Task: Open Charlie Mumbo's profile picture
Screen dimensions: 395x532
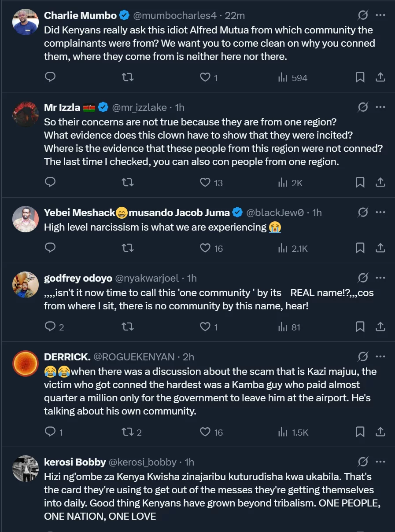Action: coord(26,21)
